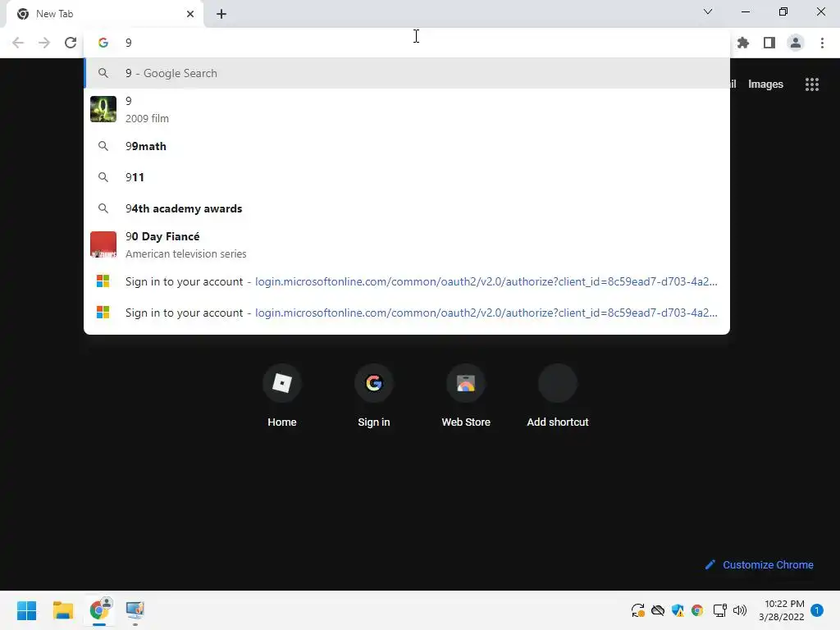Image resolution: width=840 pixels, height=630 pixels.
Task: Open the volume control speaker icon
Action: point(740,610)
